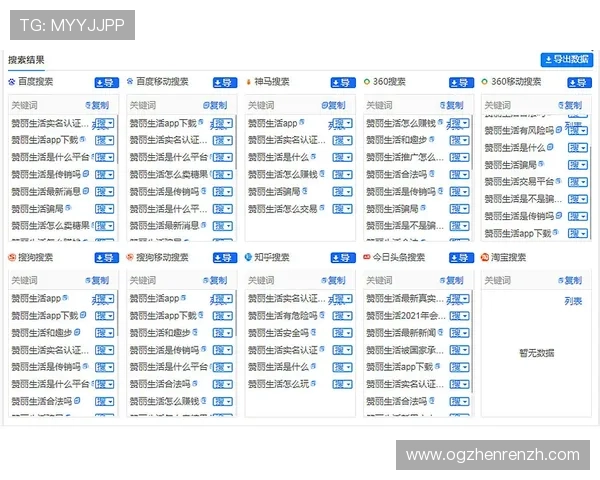Click the Shenma logo beside 神马搜索
Viewport: 600px width, 480px height.
(x=248, y=82)
